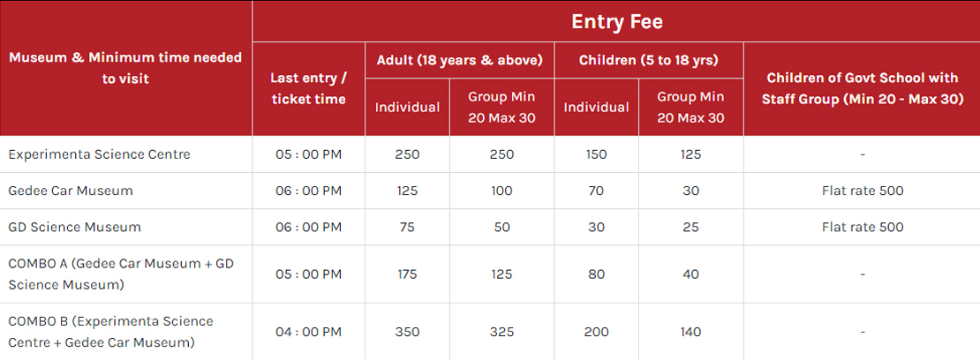The height and width of the screenshot is (360, 980).
Task: Click the children group fee 140
Action: (x=690, y=332)
